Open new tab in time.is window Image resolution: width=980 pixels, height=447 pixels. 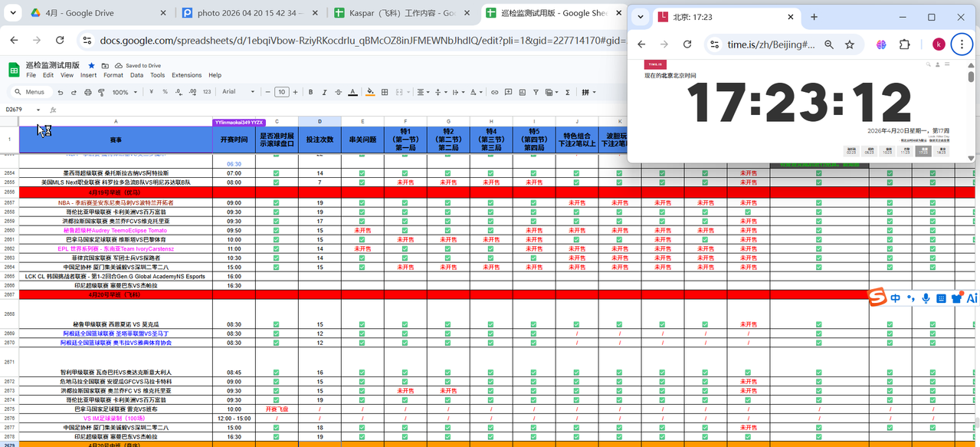pyautogui.click(x=814, y=17)
